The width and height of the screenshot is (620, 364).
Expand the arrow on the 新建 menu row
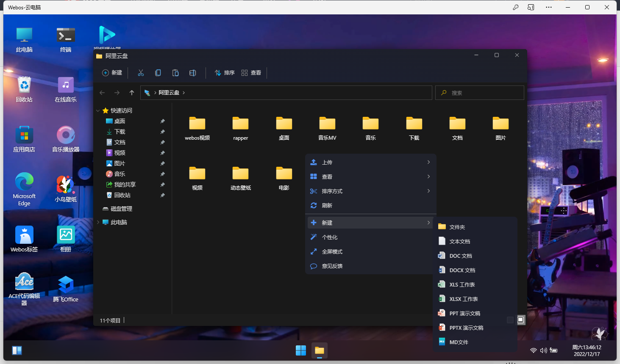[x=428, y=223]
